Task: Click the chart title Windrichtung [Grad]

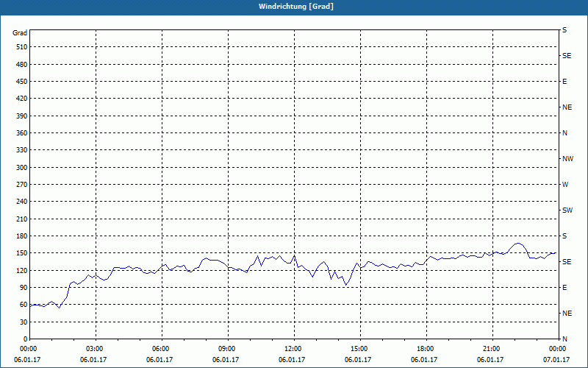Action: [296, 7]
